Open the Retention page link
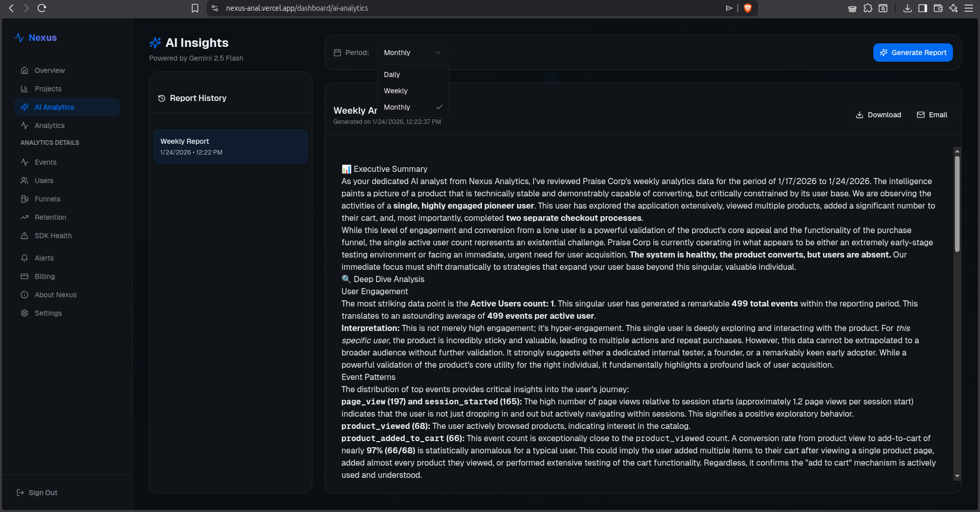Viewport: 980px width, 512px height. (67, 217)
